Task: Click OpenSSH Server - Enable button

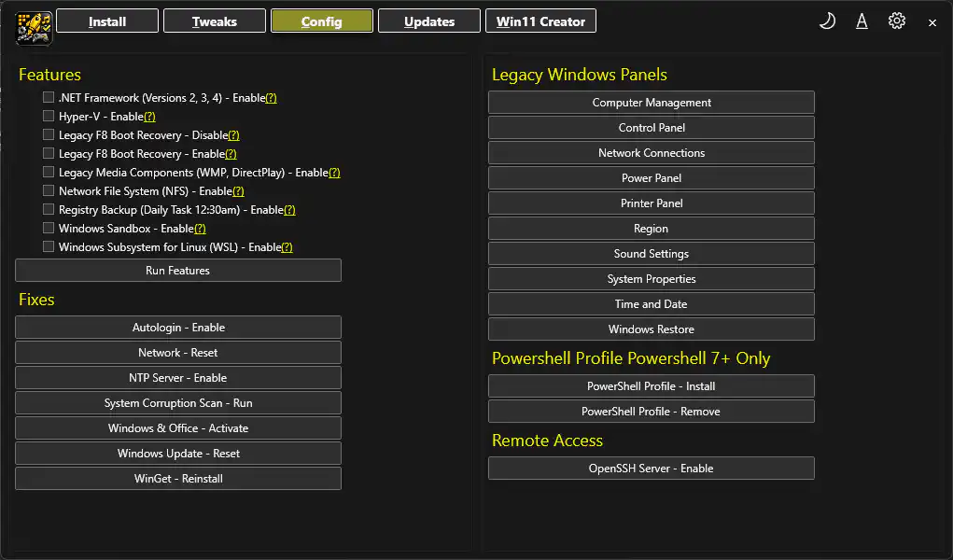Action: pos(652,469)
